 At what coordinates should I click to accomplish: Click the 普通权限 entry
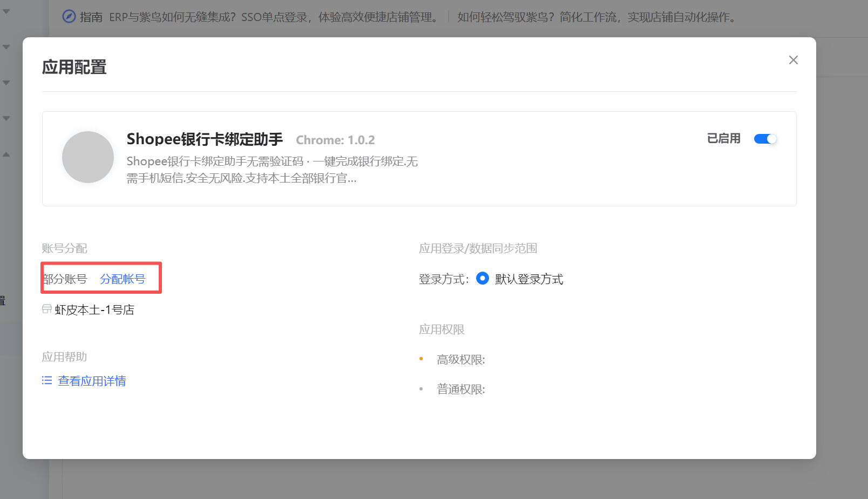coord(461,389)
